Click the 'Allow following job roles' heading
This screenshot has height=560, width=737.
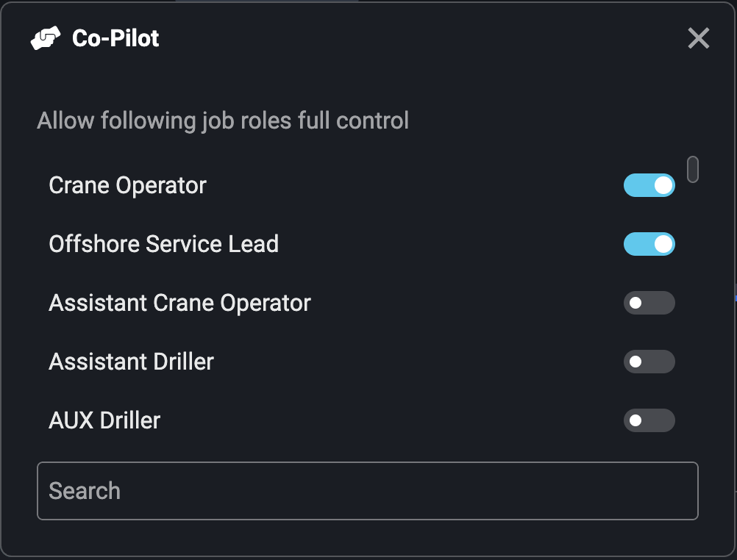[x=223, y=120]
